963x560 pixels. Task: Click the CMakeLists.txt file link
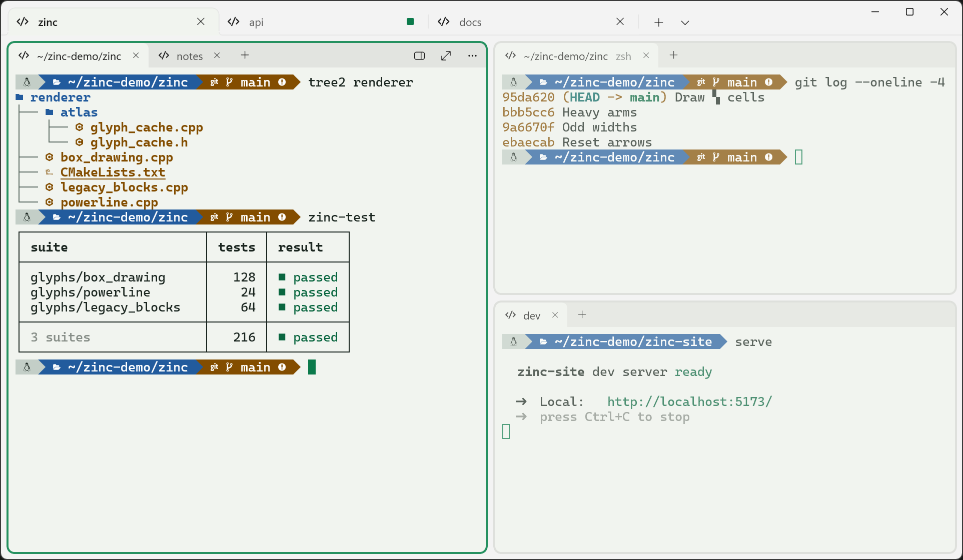click(113, 172)
